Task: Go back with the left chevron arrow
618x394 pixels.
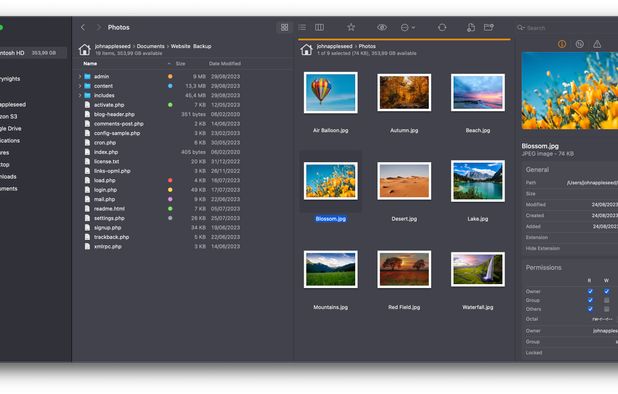Action: [83, 27]
